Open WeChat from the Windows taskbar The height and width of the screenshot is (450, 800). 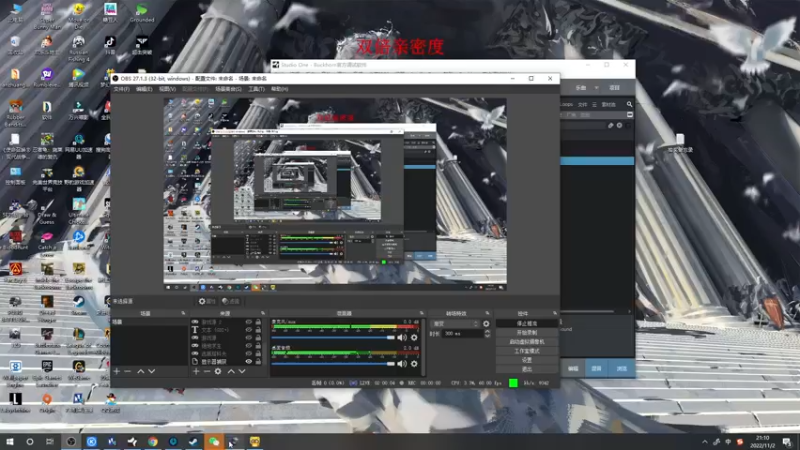(x=213, y=441)
